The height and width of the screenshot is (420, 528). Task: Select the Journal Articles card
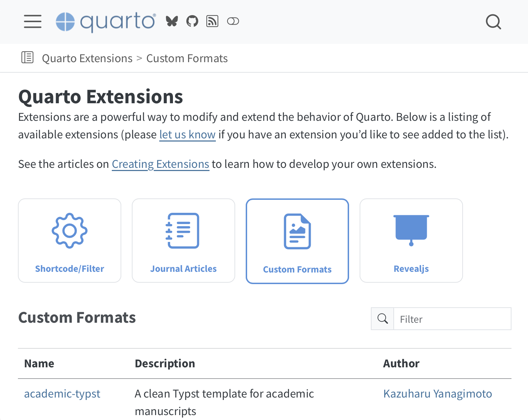[183, 241]
